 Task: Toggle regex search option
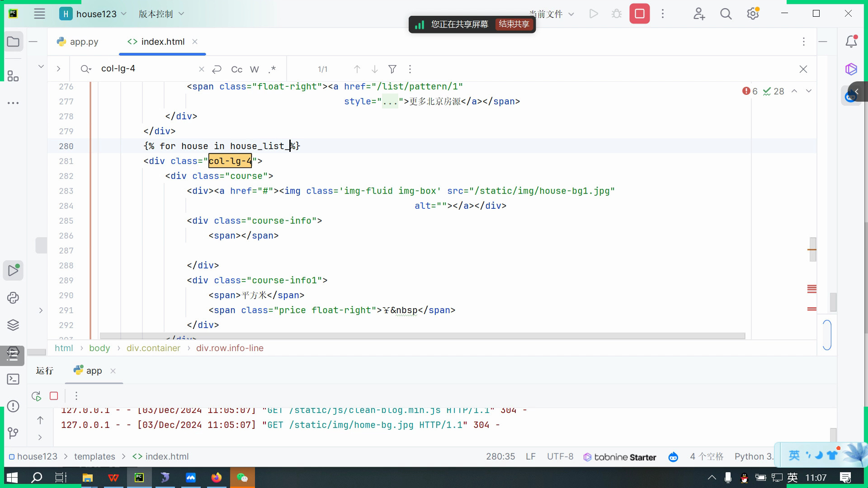tap(272, 70)
